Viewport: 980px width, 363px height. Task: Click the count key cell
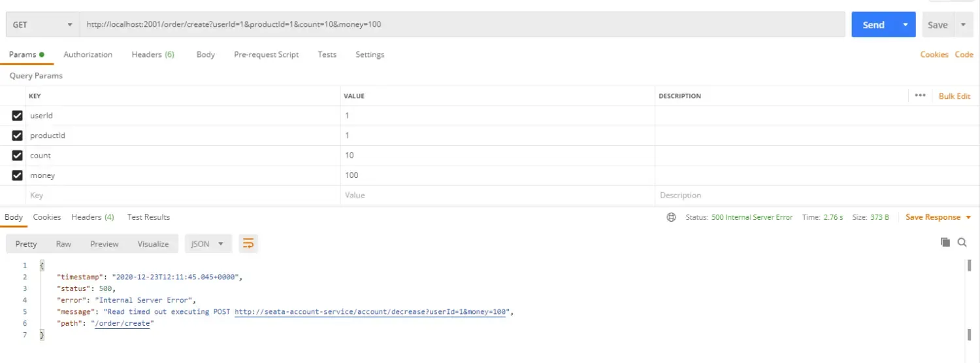(x=184, y=156)
